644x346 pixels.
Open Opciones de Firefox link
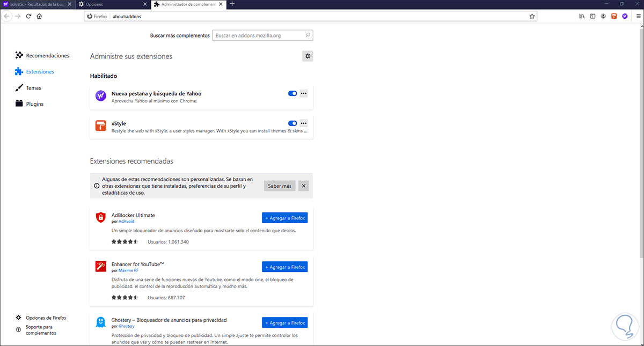(x=41, y=318)
